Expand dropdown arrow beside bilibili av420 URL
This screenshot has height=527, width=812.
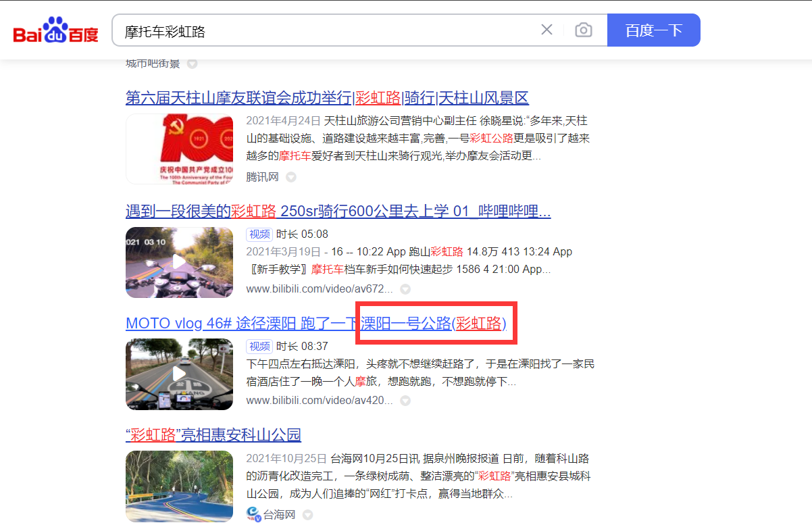(405, 401)
